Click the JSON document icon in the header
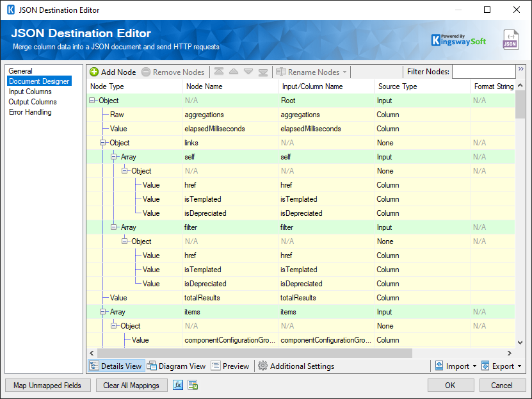This screenshot has height=399, width=532. tap(510, 40)
